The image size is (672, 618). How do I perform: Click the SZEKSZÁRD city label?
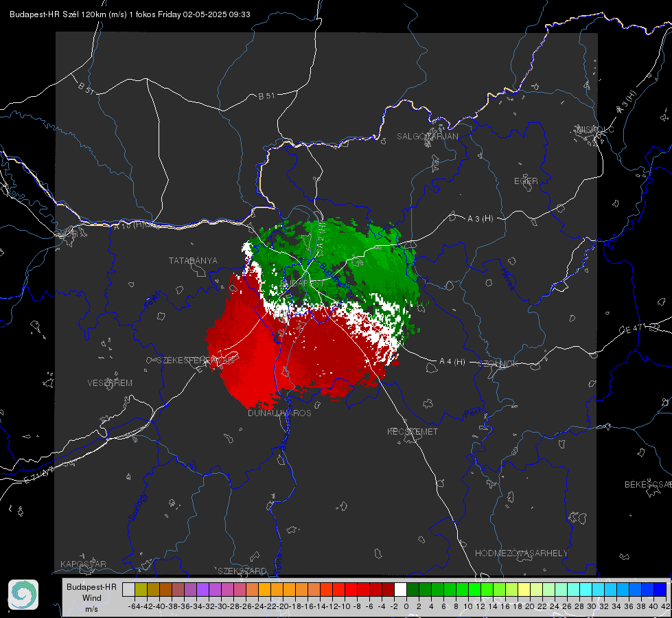click(242, 571)
